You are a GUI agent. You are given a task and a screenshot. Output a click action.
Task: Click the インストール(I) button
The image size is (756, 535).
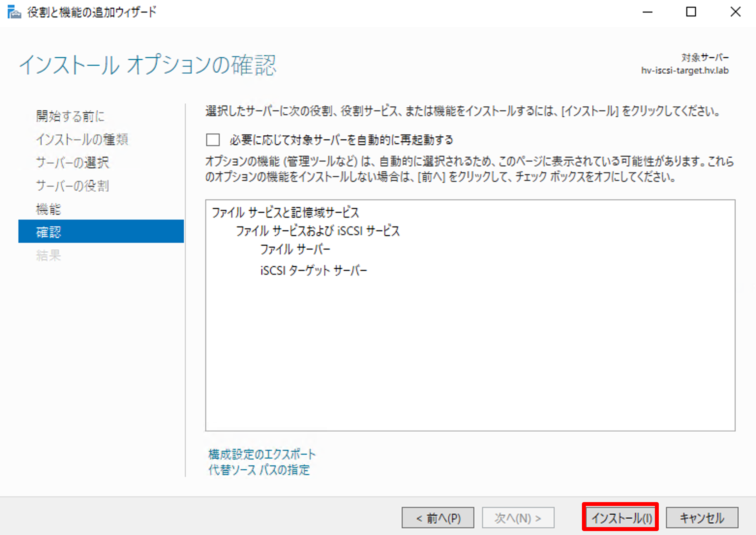[x=621, y=518]
